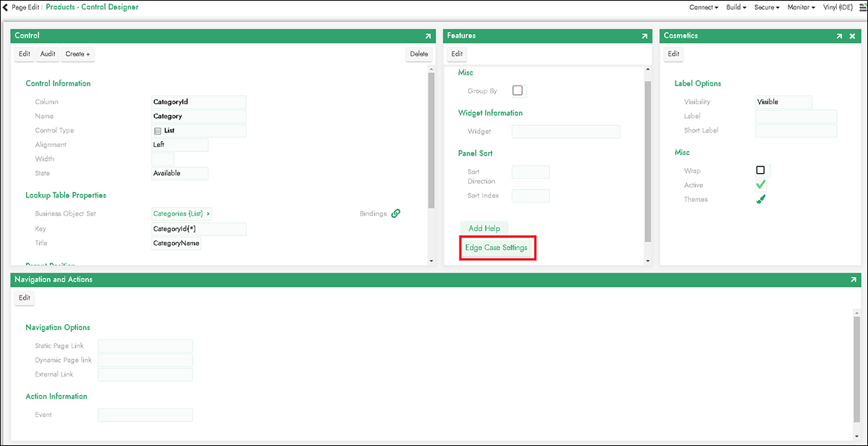Screen dimensions: 868x446
Task: Click the Vinyl (IDE) menu item
Action: tap(838, 7)
